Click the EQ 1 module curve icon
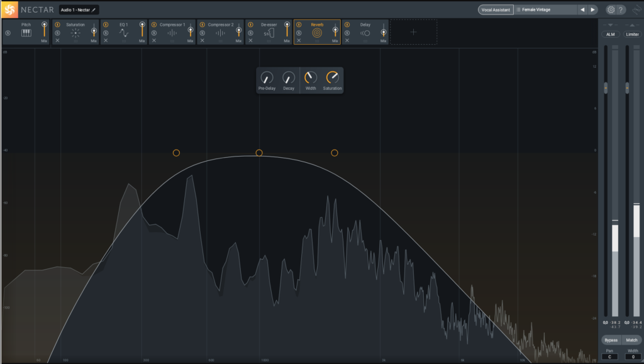 [124, 33]
